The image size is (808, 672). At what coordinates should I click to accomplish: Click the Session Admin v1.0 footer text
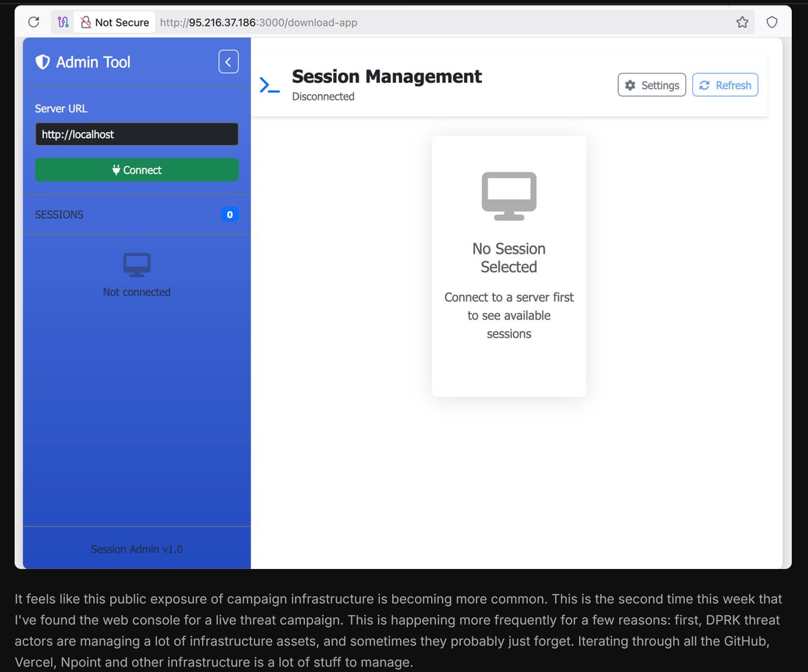pos(137,549)
